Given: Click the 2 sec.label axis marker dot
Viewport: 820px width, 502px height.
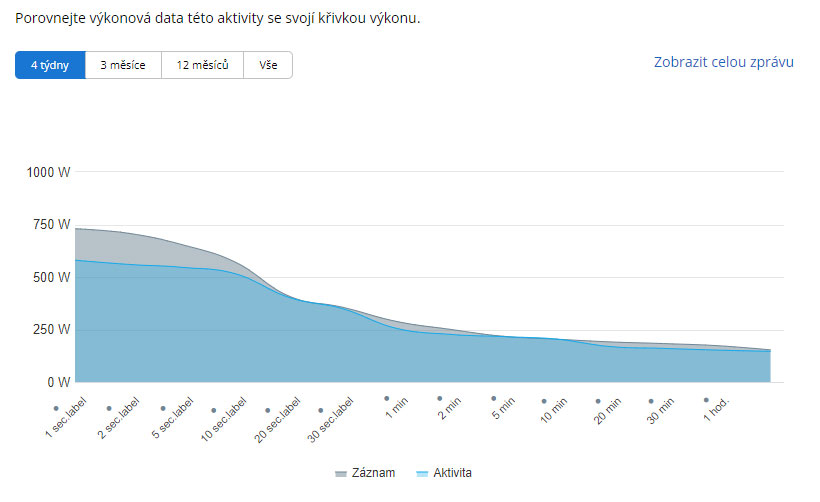Looking at the screenshot, I should point(109,408).
